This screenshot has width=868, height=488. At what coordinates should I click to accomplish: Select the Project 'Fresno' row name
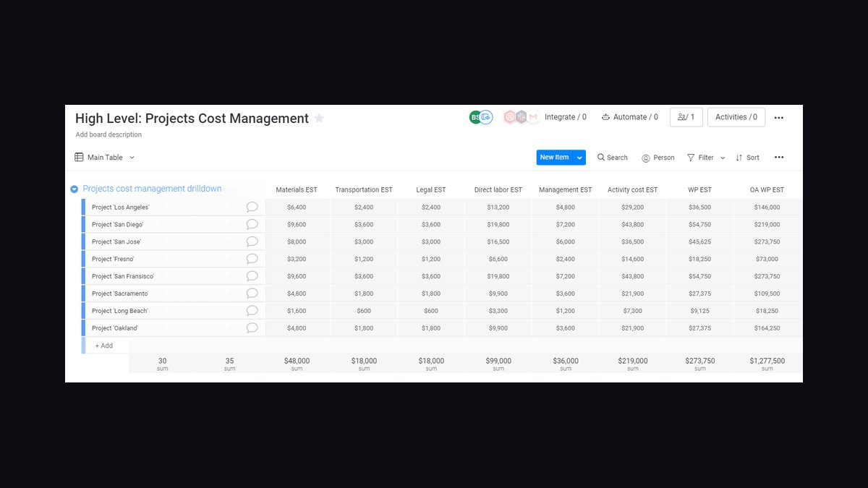click(113, 259)
